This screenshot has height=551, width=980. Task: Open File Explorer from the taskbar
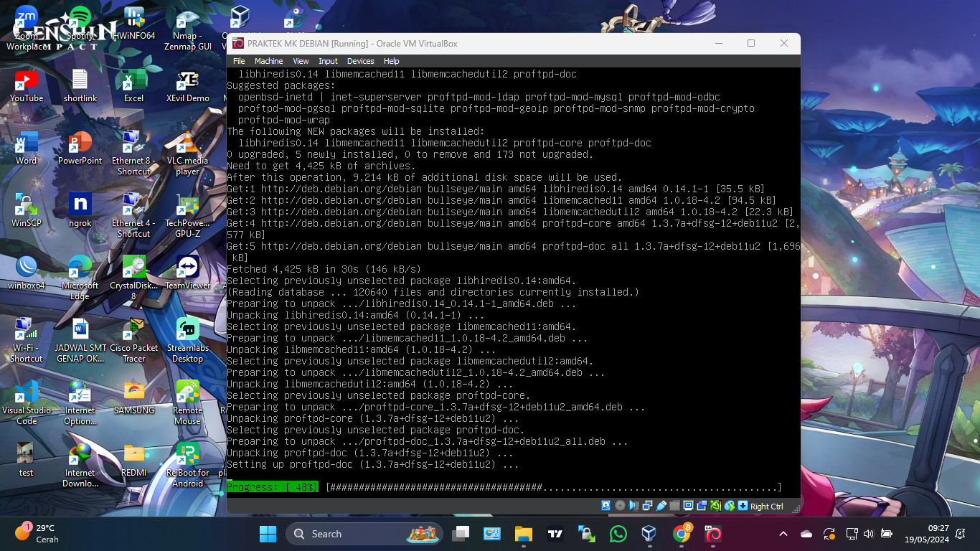click(x=523, y=534)
